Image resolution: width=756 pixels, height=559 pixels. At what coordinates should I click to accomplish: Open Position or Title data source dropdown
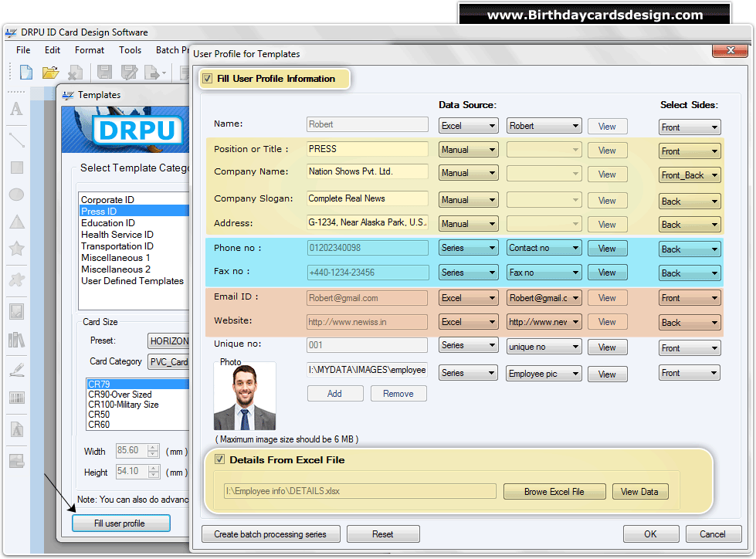pyautogui.click(x=468, y=150)
